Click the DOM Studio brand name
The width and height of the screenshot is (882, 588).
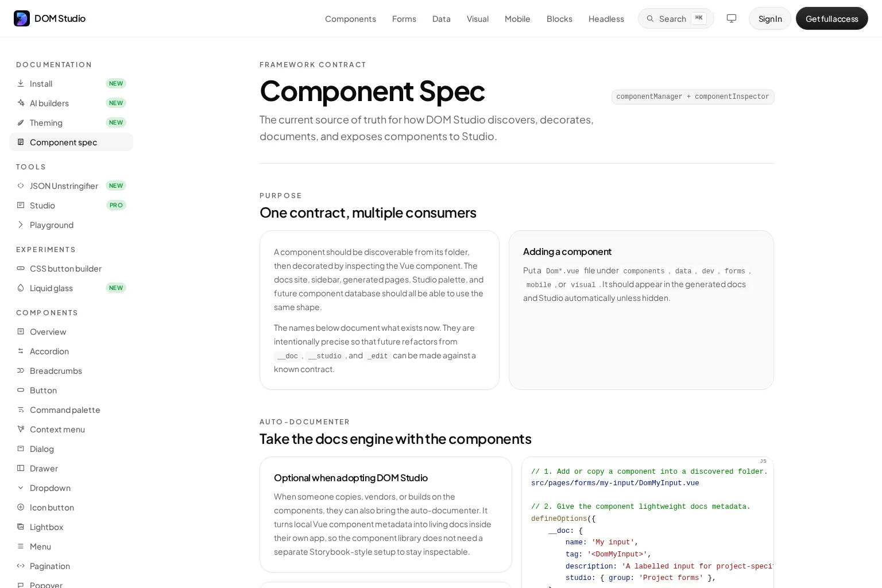(x=60, y=18)
